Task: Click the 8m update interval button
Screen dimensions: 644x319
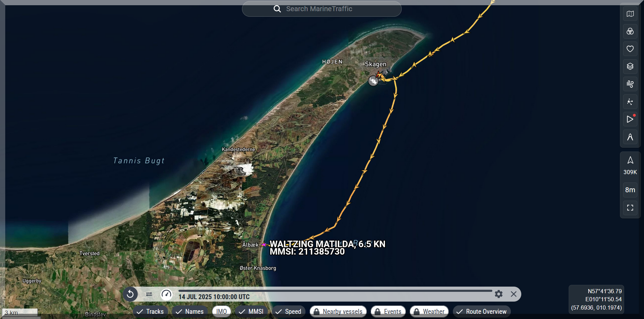Action: point(630,190)
